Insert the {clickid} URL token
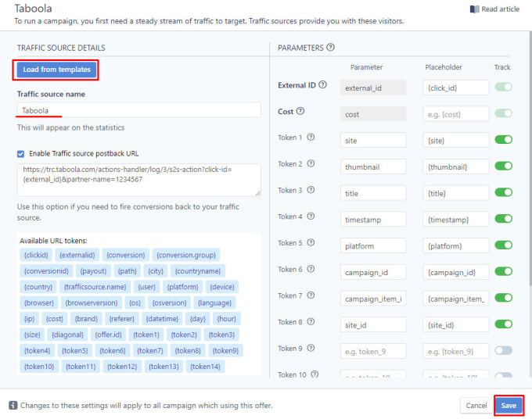 click(x=36, y=255)
